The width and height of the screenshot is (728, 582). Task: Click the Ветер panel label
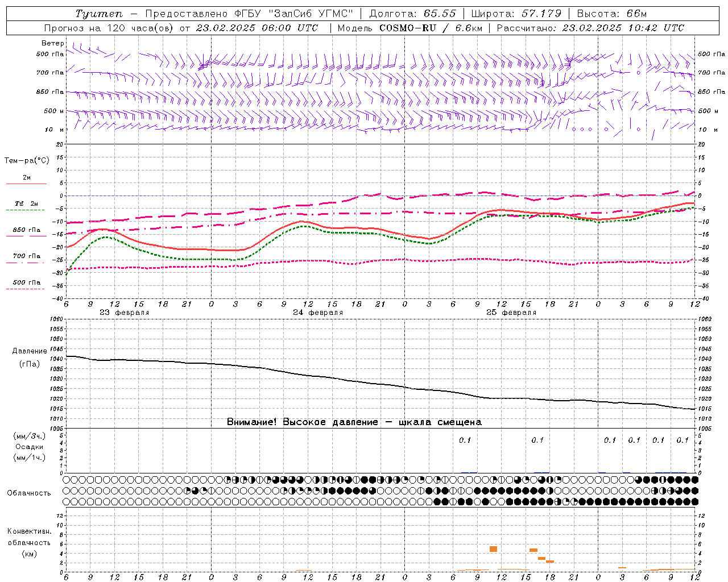click(53, 43)
